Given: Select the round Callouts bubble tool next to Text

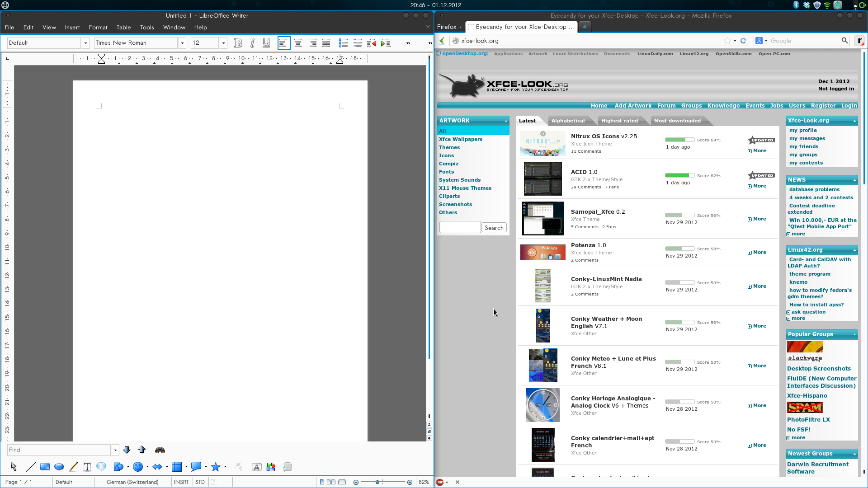Looking at the screenshot, I should coord(101,467).
